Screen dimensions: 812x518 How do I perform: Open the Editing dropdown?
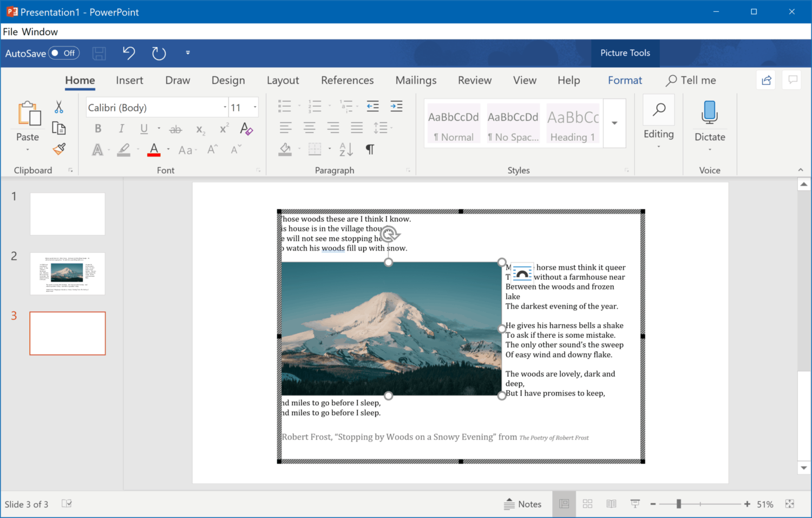coord(659,124)
